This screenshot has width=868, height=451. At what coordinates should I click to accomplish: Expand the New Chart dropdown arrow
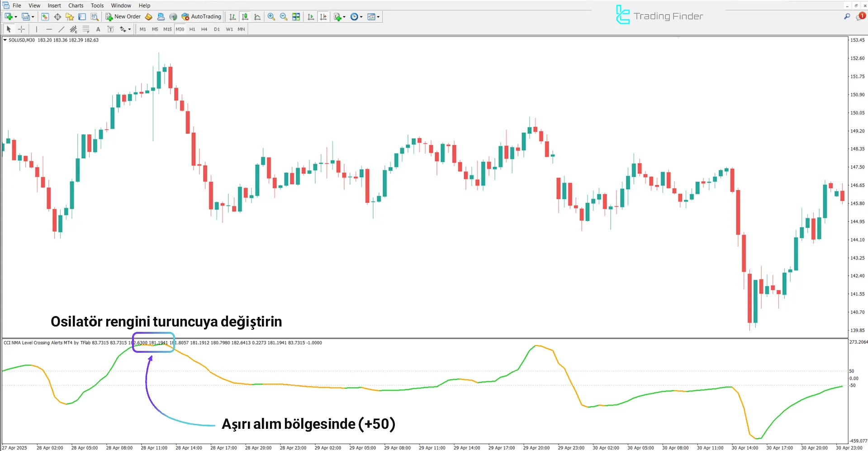(16, 17)
